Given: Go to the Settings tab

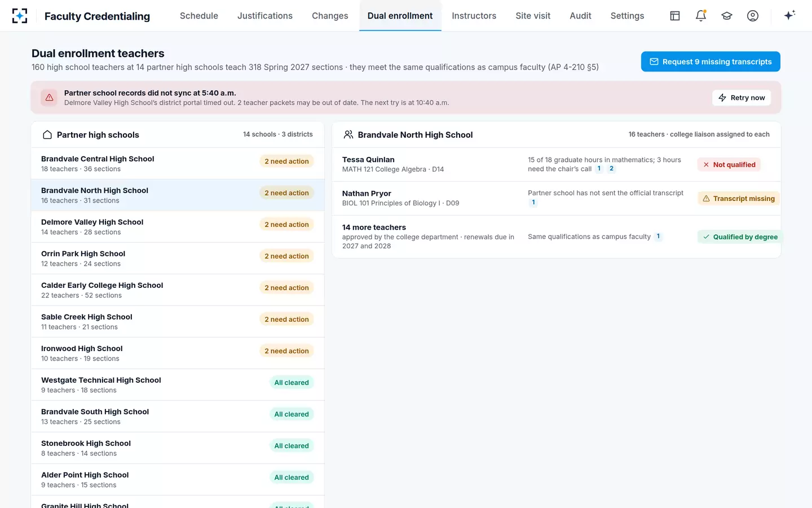Looking at the screenshot, I should [627, 16].
